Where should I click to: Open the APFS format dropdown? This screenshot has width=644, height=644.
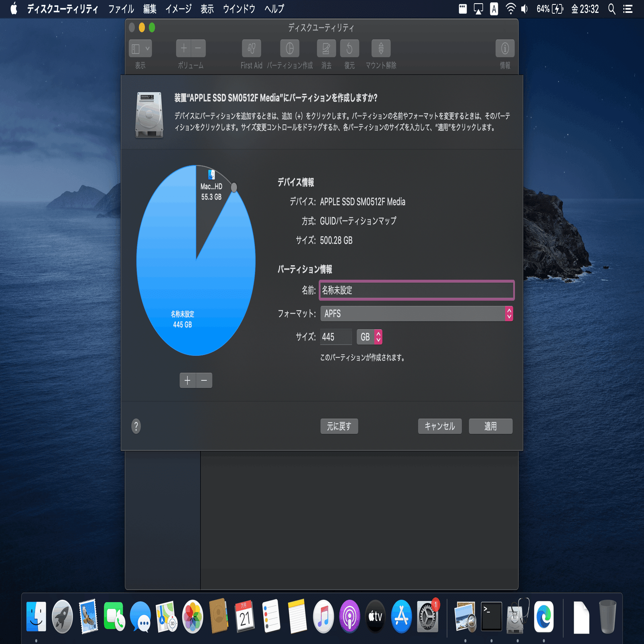click(416, 314)
